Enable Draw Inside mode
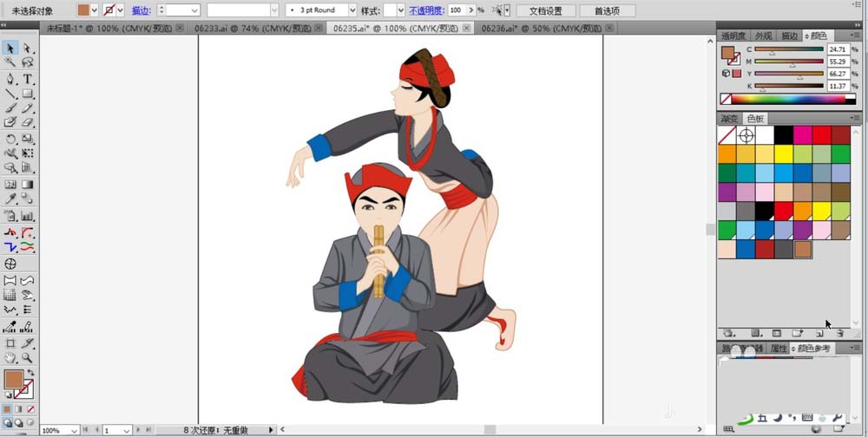The width and height of the screenshot is (868, 437). click(x=30, y=422)
